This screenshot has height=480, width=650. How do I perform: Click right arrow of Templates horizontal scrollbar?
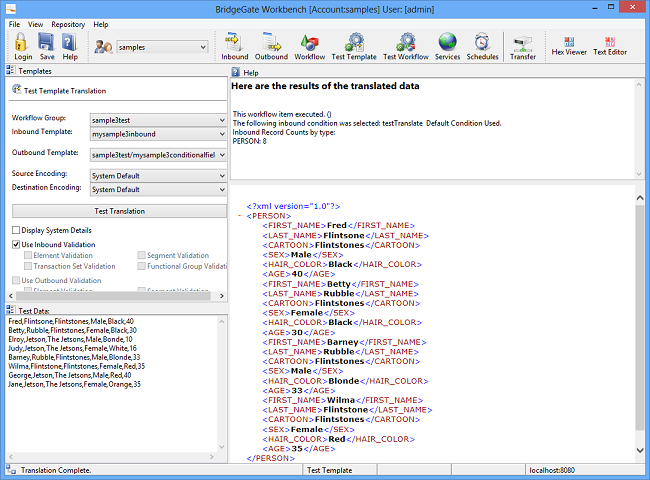click(x=222, y=296)
